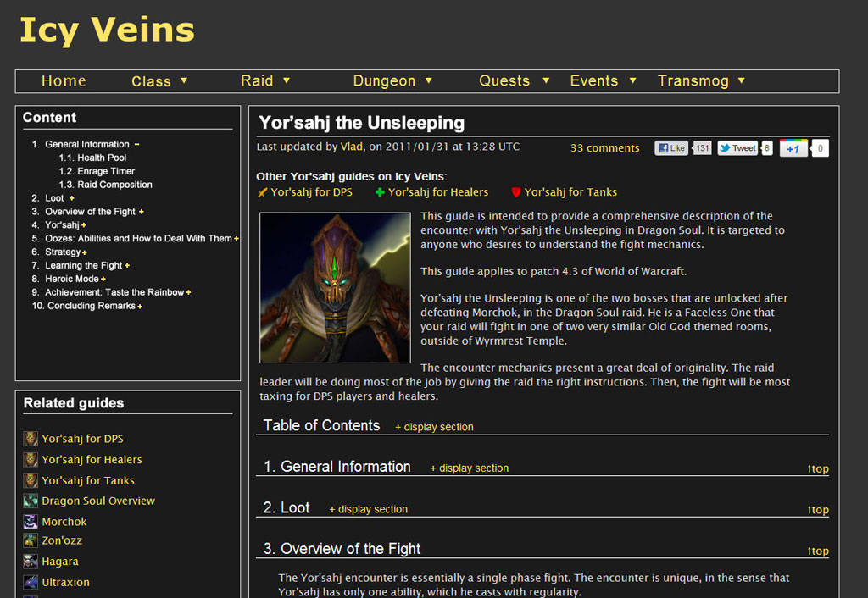Click the Morchok boss icon
The width and height of the screenshot is (868, 598).
click(31, 521)
